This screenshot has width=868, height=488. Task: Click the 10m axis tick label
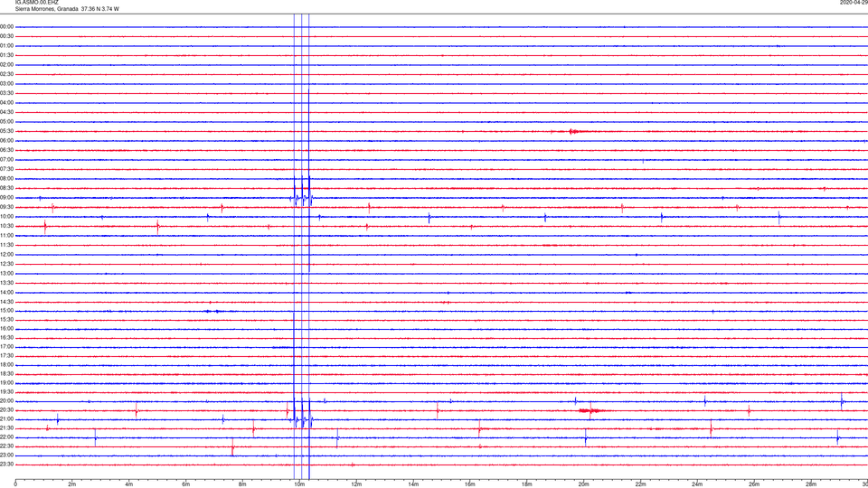(x=299, y=484)
